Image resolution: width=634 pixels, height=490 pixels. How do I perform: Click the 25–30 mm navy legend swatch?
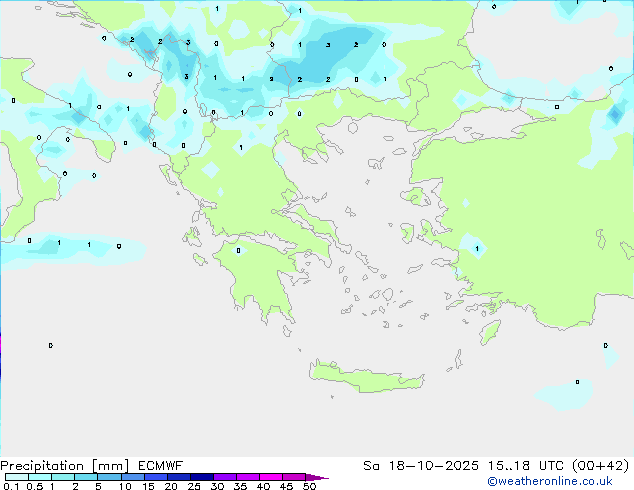tap(201, 477)
